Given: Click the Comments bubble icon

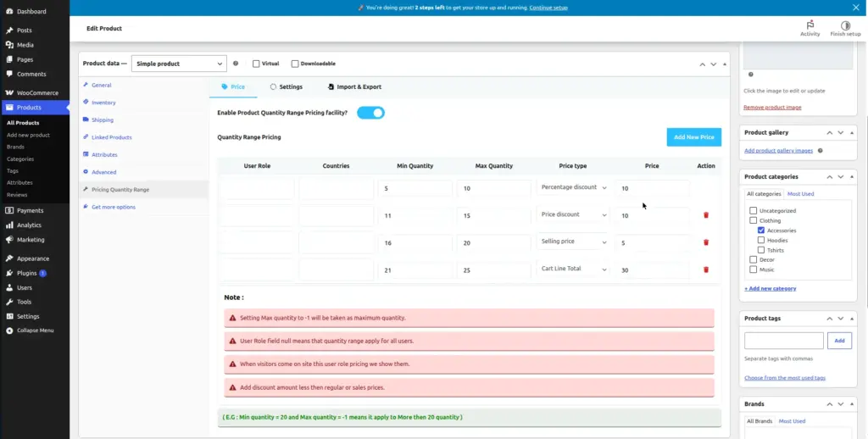Looking at the screenshot, I should coord(9,74).
